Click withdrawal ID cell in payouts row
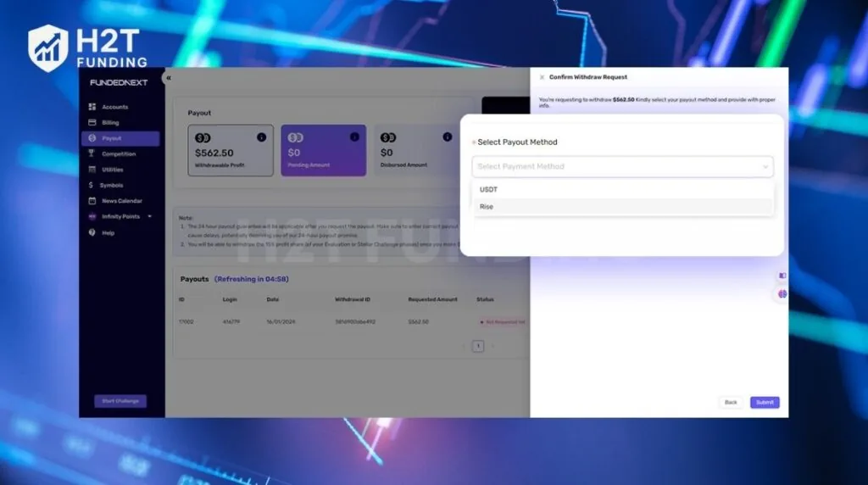The height and width of the screenshot is (485, 868). click(x=355, y=321)
